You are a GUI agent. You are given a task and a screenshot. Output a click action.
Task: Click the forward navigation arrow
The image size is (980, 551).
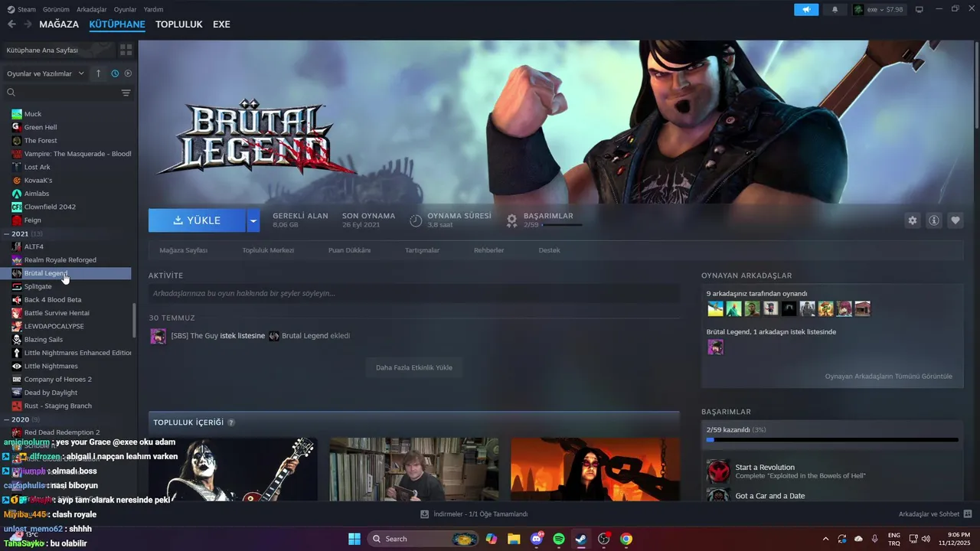28,24
